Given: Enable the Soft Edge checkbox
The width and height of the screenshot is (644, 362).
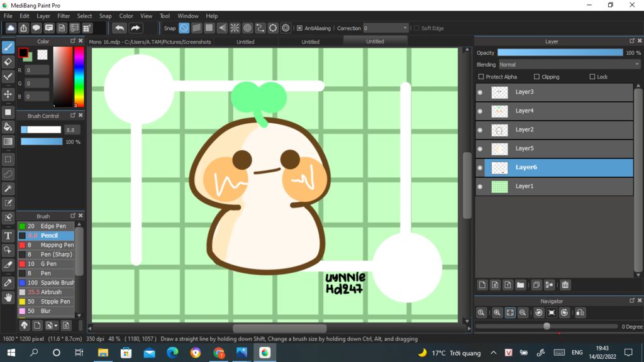Looking at the screenshot, I should tap(416, 28).
